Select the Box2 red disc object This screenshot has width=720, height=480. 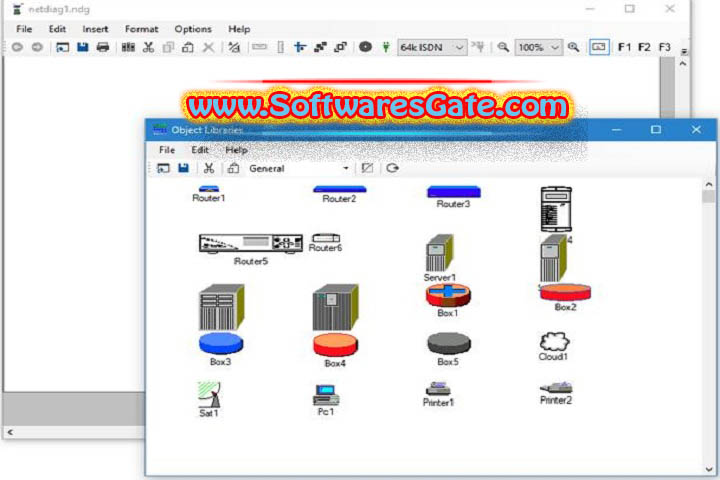[565, 298]
